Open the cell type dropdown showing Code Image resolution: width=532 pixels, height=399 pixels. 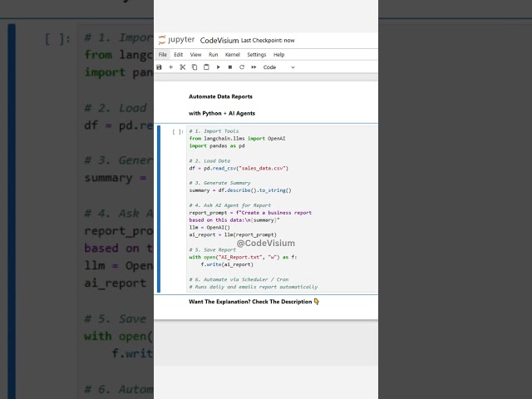(x=278, y=67)
